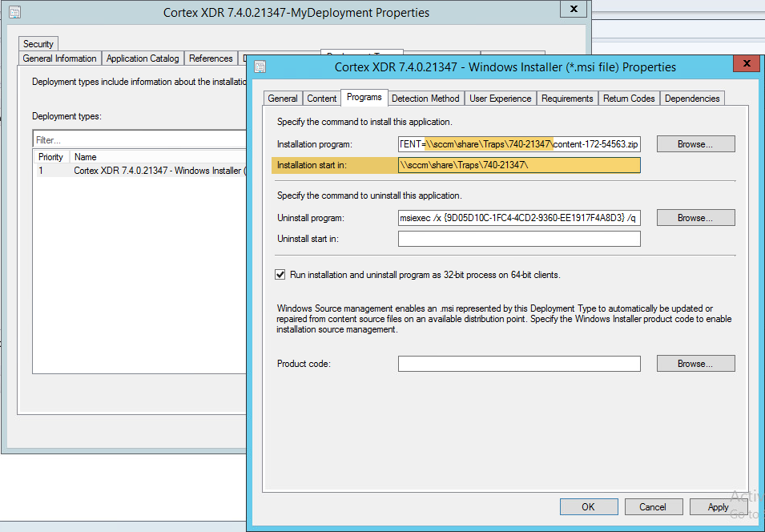Confirm changes with the OK button
The image size is (765, 532).
589,506
